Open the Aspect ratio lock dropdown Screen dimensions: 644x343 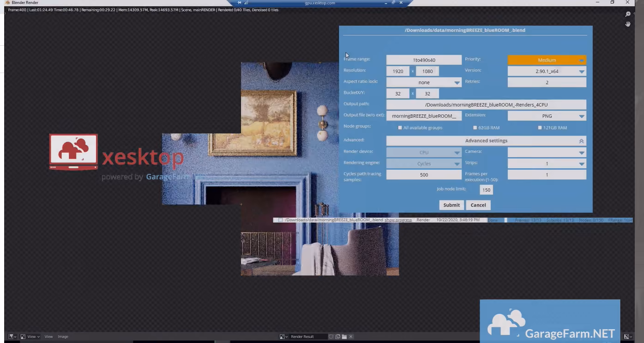(x=424, y=82)
